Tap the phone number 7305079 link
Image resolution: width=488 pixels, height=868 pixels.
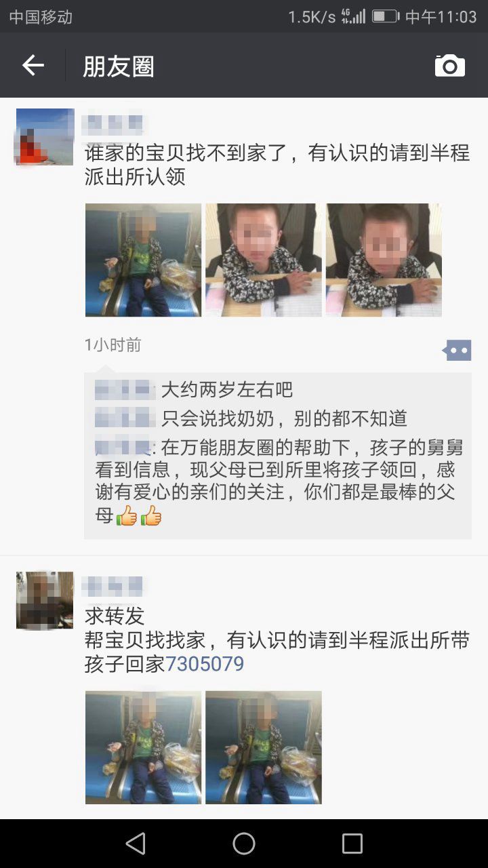point(205,664)
